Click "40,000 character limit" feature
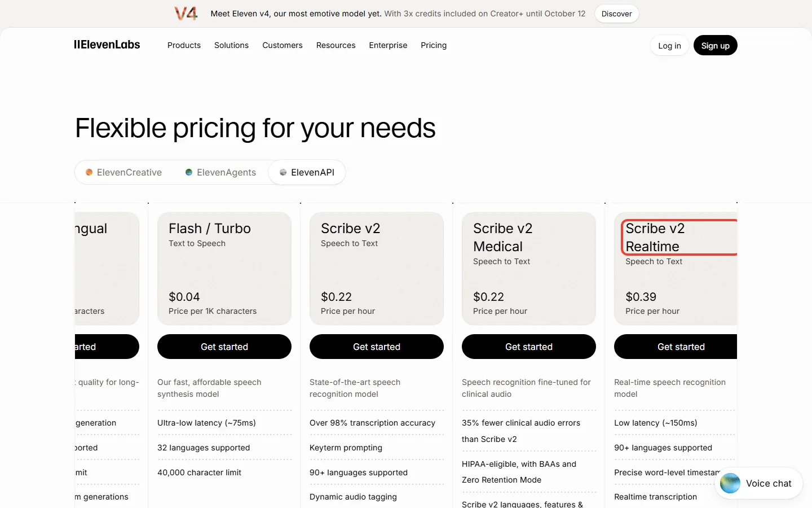Image resolution: width=812 pixels, height=508 pixels. pyautogui.click(x=199, y=472)
